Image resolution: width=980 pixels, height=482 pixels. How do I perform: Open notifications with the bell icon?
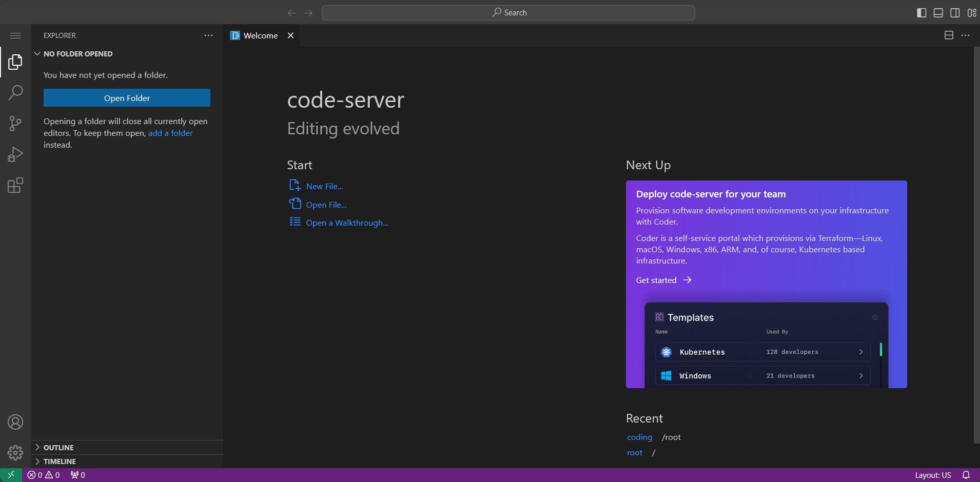click(x=966, y=475)
